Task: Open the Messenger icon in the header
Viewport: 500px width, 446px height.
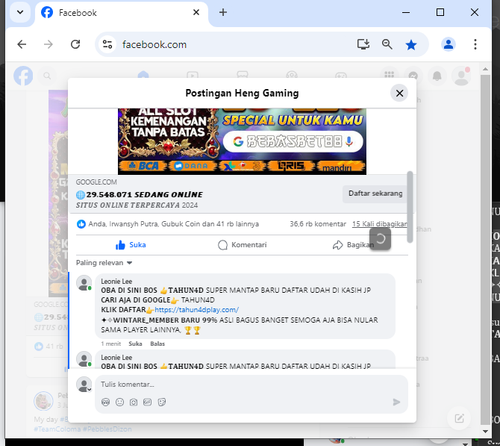Action: point(413,76)
